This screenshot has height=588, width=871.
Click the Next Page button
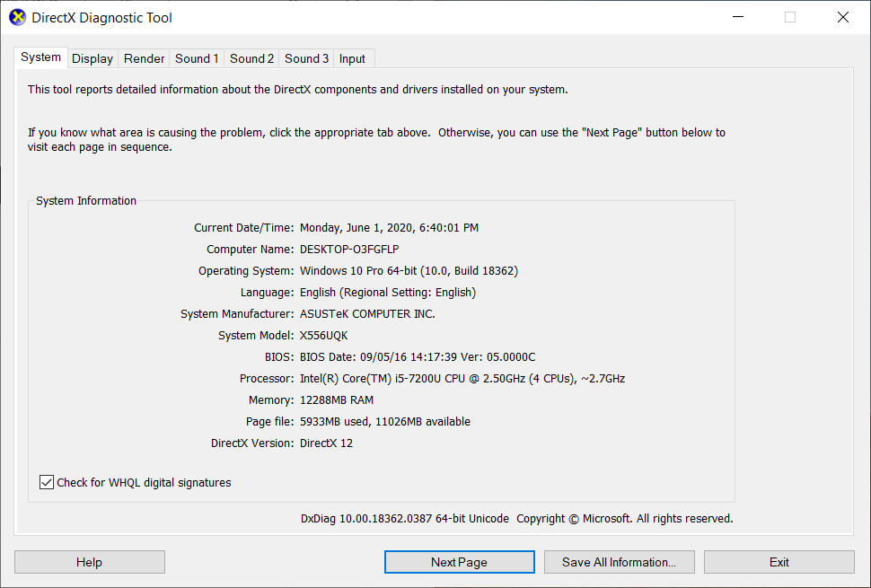pyautogui.click(x=459, y=562)
